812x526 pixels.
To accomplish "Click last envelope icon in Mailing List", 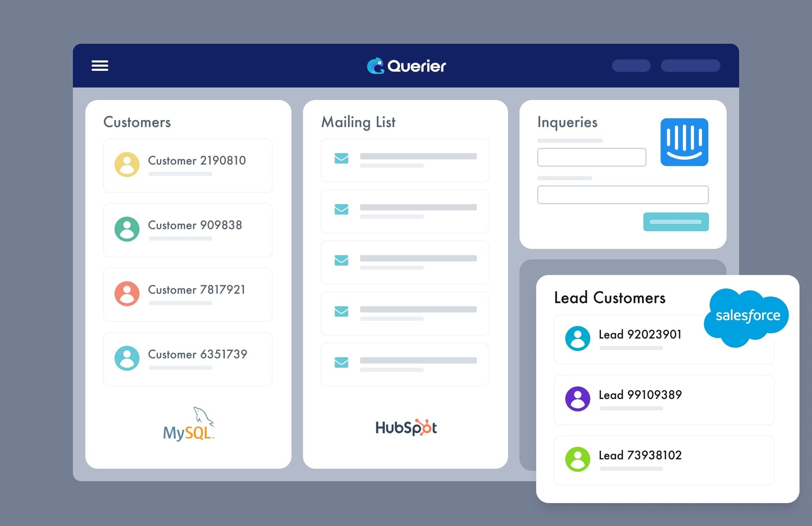I will pos(341,363).
